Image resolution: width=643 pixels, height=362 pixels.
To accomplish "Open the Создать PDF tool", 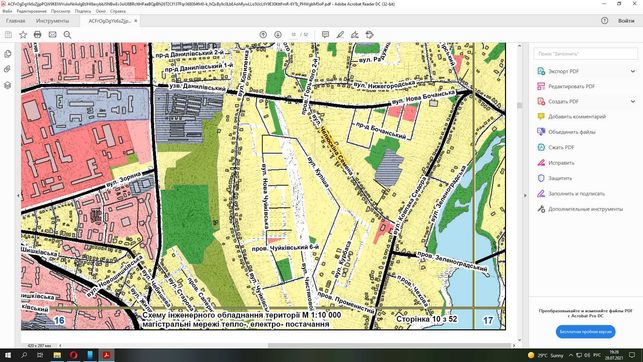I will pos(563,101).
